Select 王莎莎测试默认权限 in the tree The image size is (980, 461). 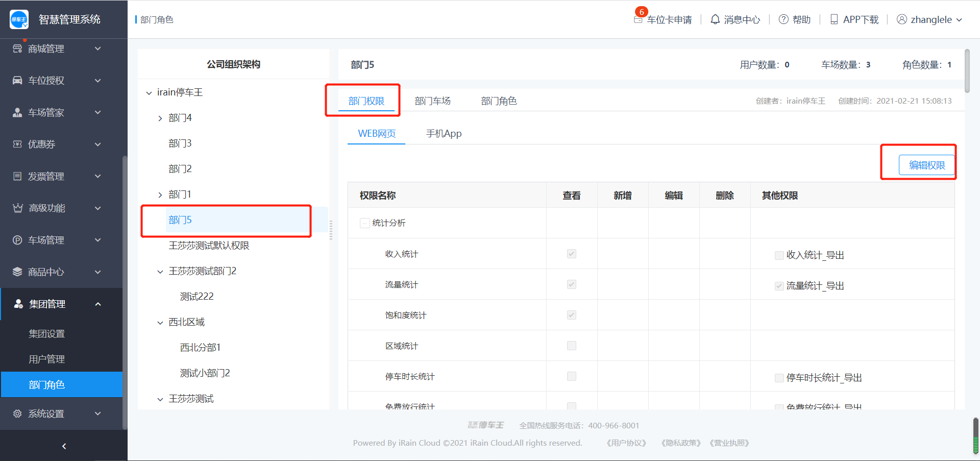point(209,246)
